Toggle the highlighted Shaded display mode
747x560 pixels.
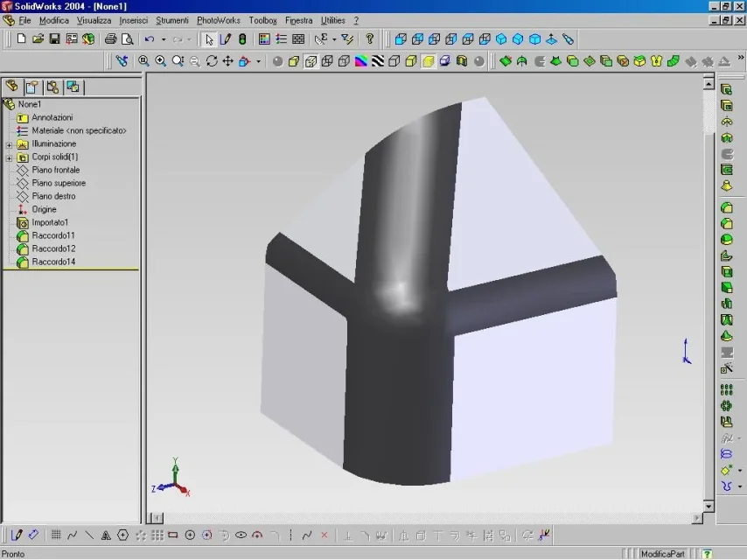point(429,61)
